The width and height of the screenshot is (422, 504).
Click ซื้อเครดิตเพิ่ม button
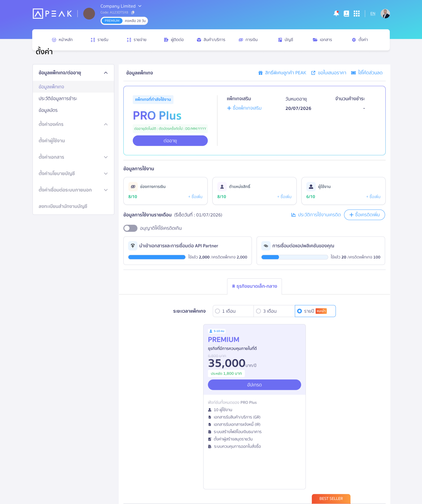[x=364, y=215]
